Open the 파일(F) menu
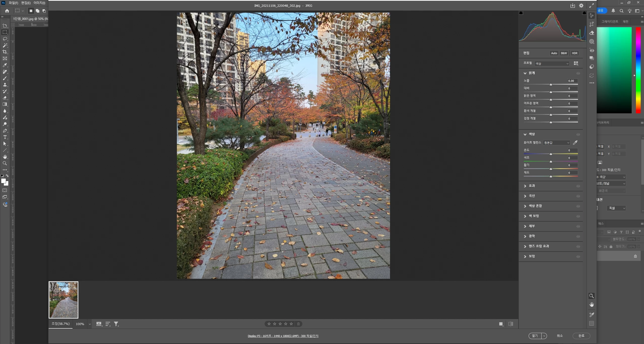The image size is (644, 344). (x=13, y=3)
